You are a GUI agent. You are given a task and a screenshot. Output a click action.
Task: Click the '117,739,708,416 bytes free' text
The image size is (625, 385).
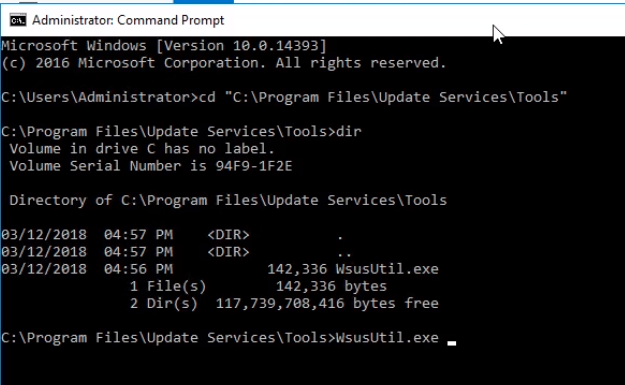pos(327,304)
